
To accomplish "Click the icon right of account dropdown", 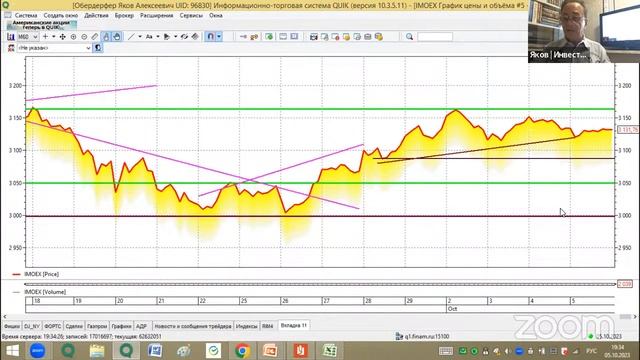I will coord(98,48).
